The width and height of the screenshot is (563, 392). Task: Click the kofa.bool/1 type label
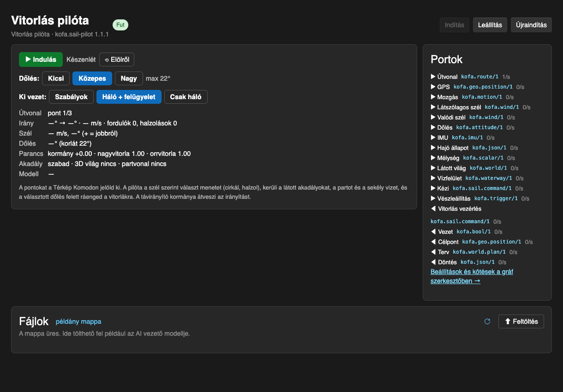click(x=474, y=232)
